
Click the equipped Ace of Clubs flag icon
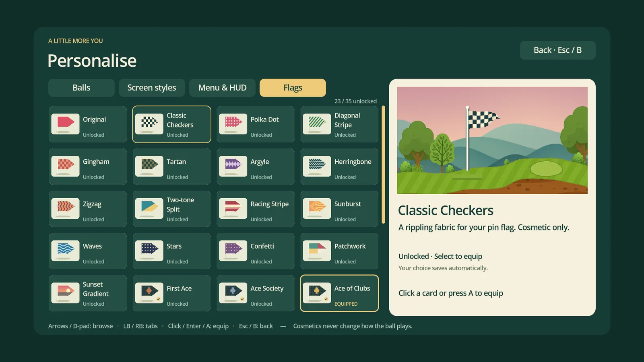[x=317, y=293]
